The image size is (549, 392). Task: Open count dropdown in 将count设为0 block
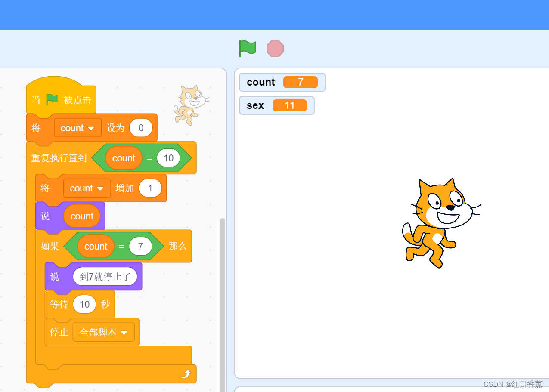click(91, 128)
